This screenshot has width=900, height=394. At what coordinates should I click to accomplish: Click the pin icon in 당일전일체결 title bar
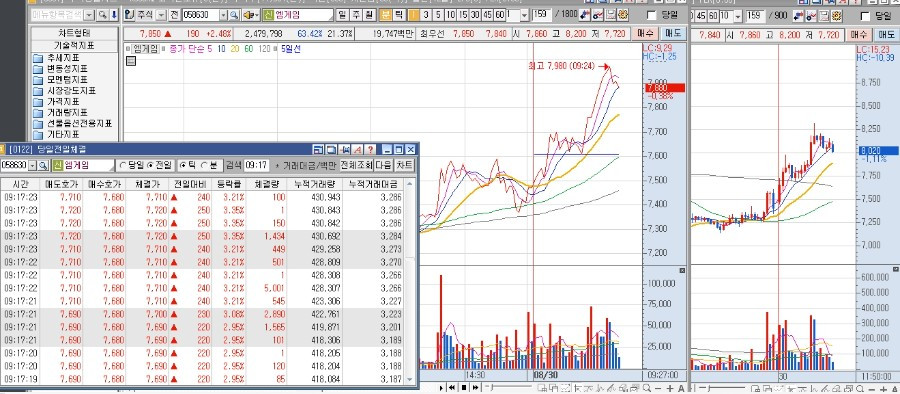point(344,149)
